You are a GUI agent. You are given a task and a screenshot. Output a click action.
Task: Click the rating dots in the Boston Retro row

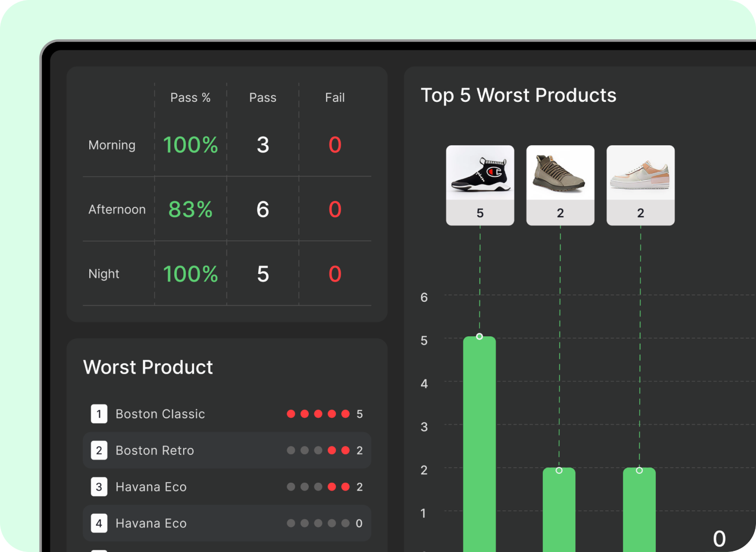pos(318,450)
